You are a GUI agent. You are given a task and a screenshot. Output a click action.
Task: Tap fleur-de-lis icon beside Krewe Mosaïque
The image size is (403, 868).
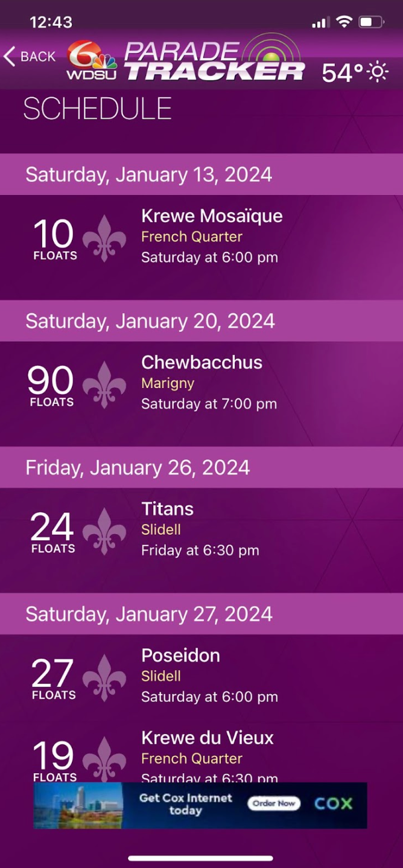point(104,238)
